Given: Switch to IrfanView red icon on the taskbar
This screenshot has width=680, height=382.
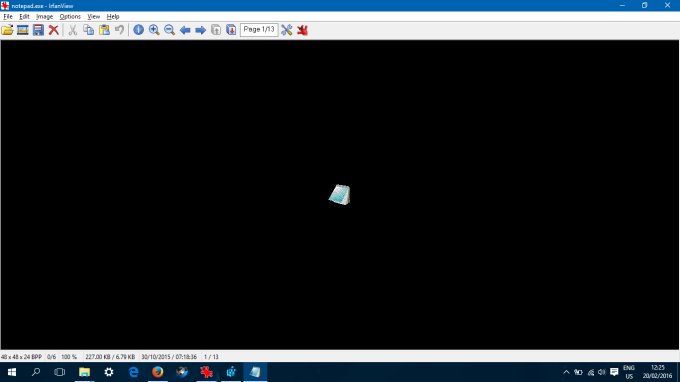Looking at the screenshot, I should pos(206,372).
